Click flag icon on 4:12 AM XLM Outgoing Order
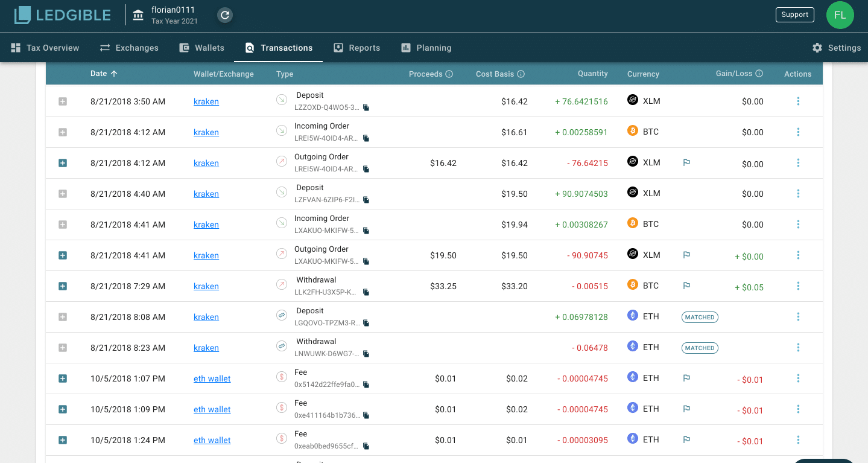The height and width of the screenshot is (463, 868). (x=686, y=163)
